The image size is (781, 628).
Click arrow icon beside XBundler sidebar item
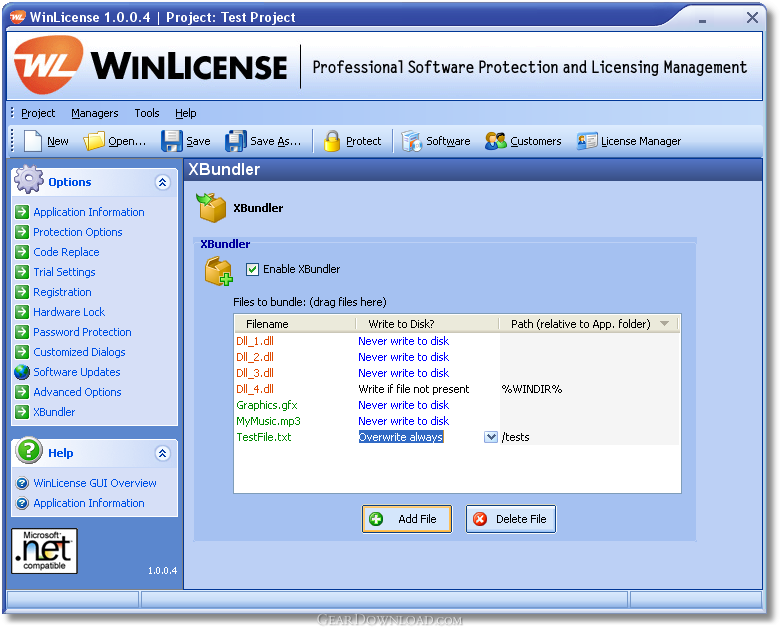(22, 412)
